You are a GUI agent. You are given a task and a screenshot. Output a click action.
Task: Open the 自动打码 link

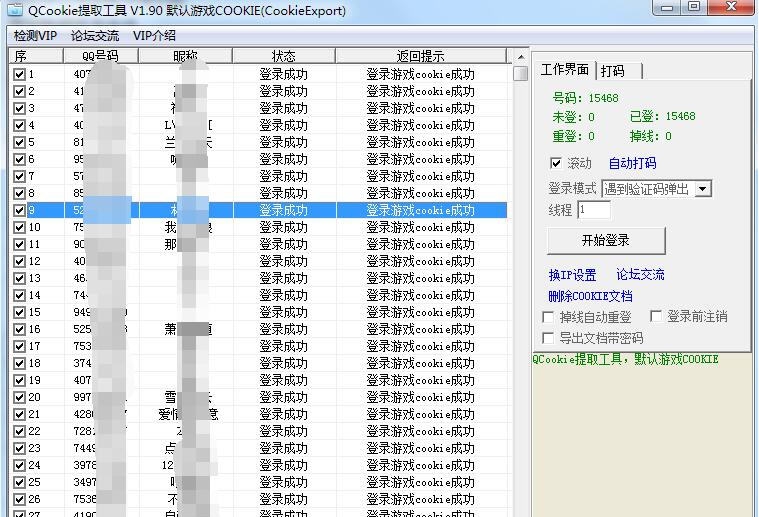coord(633,163)
